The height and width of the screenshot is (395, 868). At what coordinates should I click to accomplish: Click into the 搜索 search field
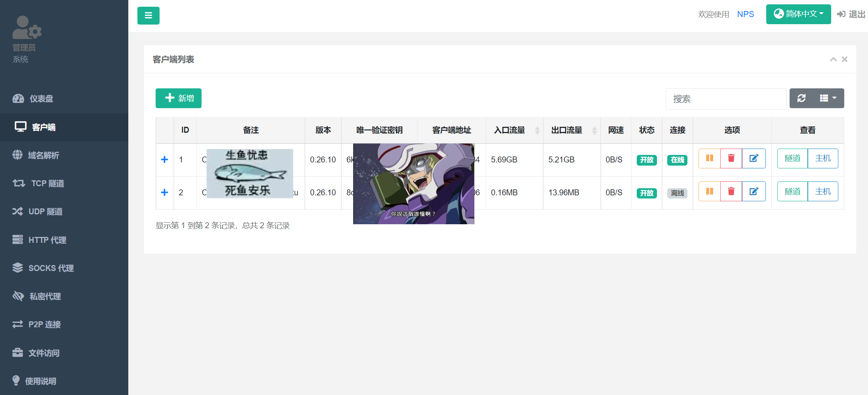725,99
